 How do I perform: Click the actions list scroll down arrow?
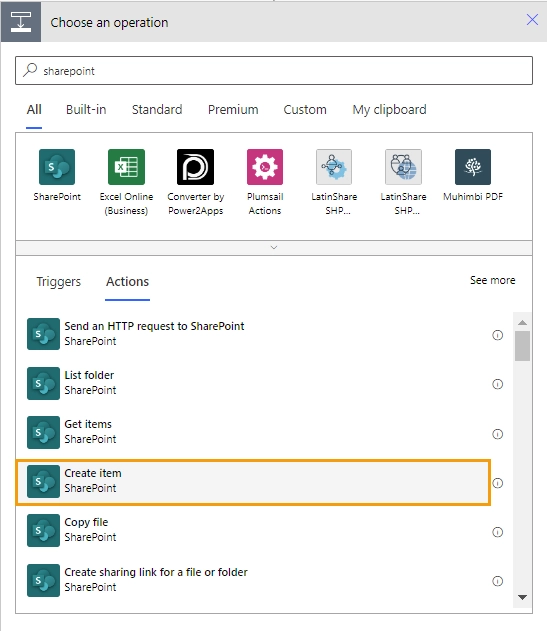522,598
